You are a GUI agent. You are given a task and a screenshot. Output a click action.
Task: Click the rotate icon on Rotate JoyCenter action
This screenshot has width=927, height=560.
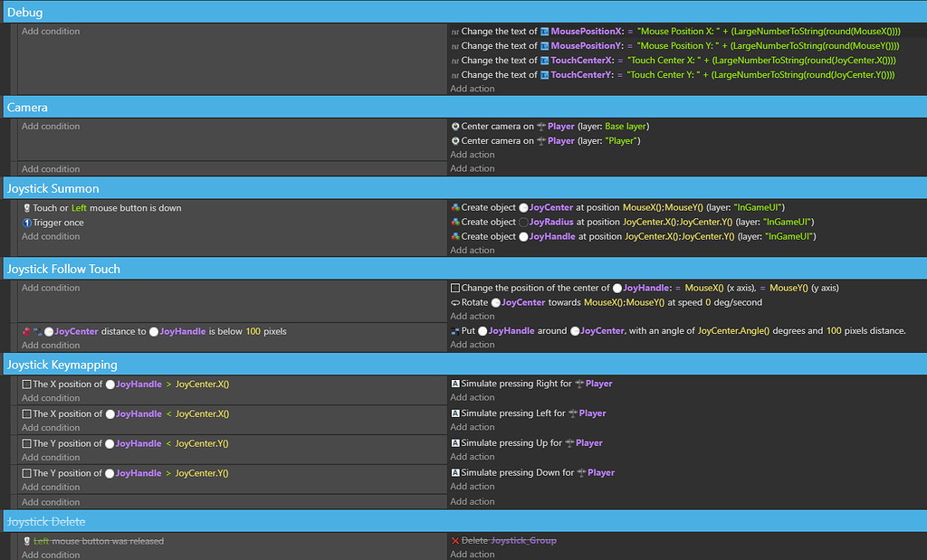(455, 301)
